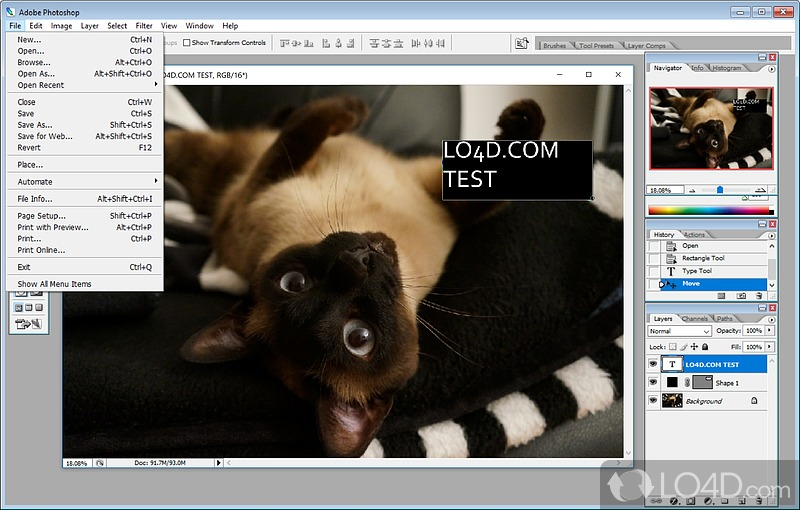This screenshot has width=800, height=510.
Task: Click the File Browser toggle icon
Action: coord(521,43)
